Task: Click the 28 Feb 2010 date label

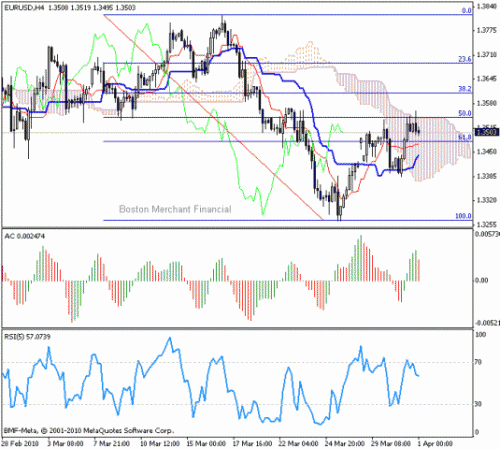Action: click(20, 444)
